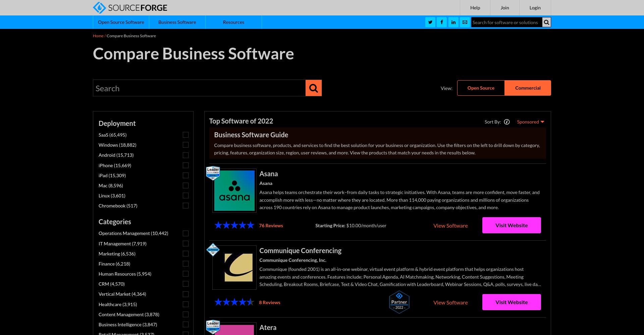Image resolution: width=644 pixels, height=335 pixels.
Task: Click the Asana logo thumbnail
Action: (234, 191)
